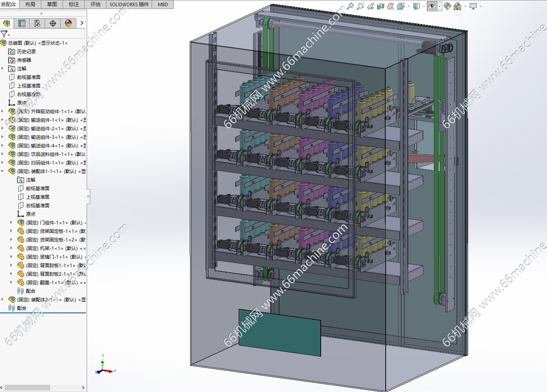Click the teal front panel on cabinet
This screenshot has width=547, height=392.
point(280,332)
